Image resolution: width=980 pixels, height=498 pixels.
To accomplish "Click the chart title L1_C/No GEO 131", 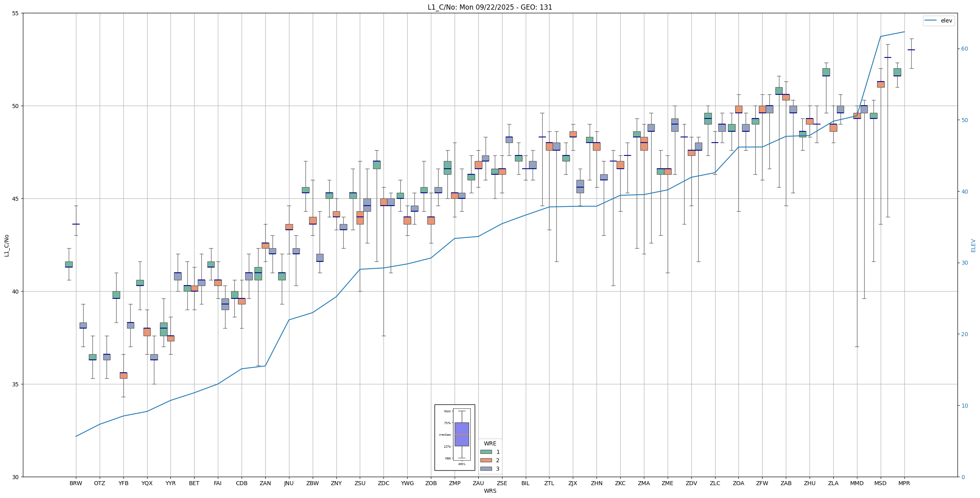I will [490, 7].
